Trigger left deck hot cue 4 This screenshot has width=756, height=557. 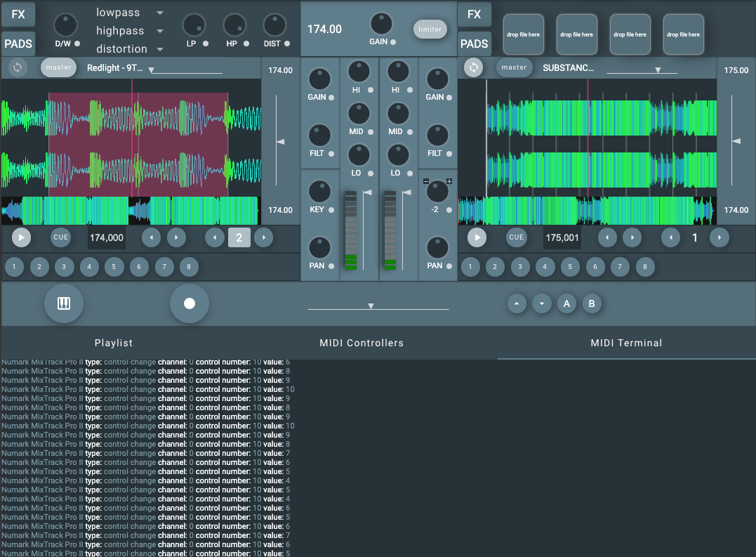click(x=89, y=267)
